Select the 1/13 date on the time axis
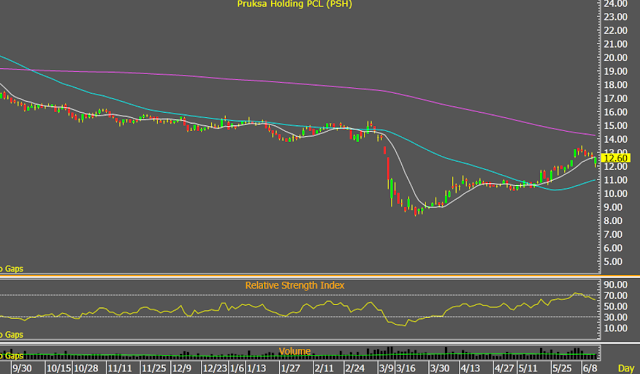 (x=256, y=368)
